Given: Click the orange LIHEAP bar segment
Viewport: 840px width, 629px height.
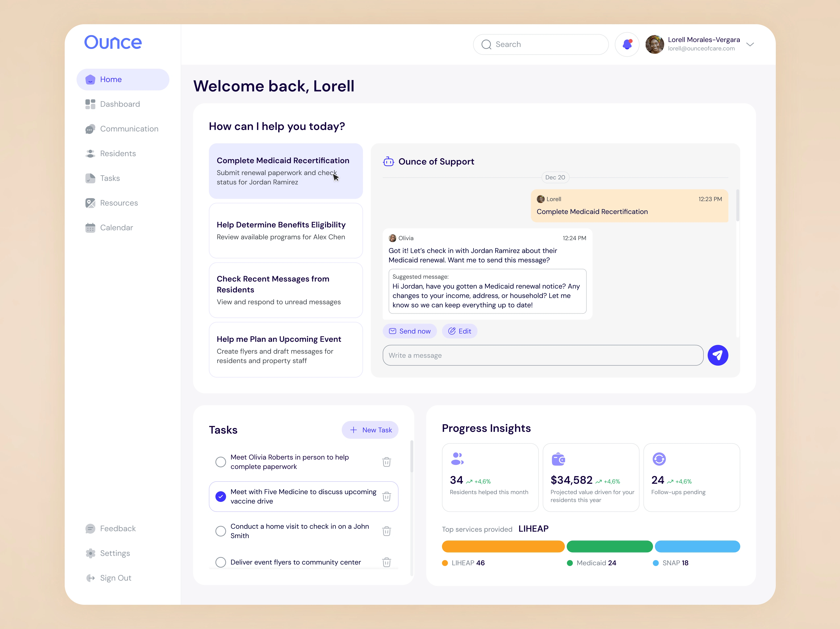Looking at the screenshot, I should (x=503, y=546).
